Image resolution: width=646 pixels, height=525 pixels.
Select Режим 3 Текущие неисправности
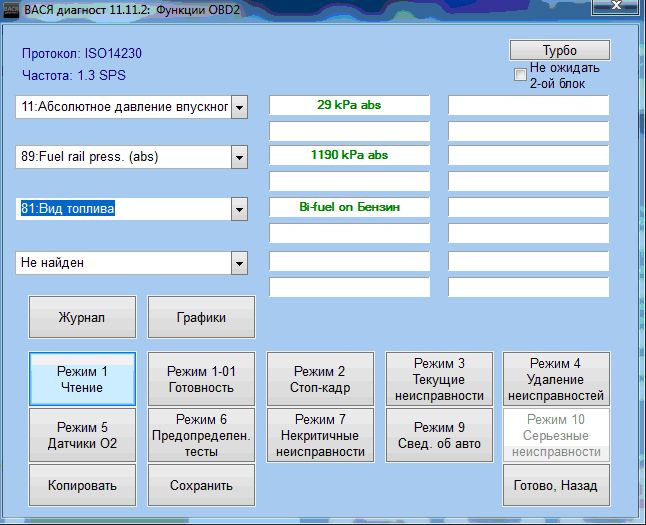tap(439, 379)
